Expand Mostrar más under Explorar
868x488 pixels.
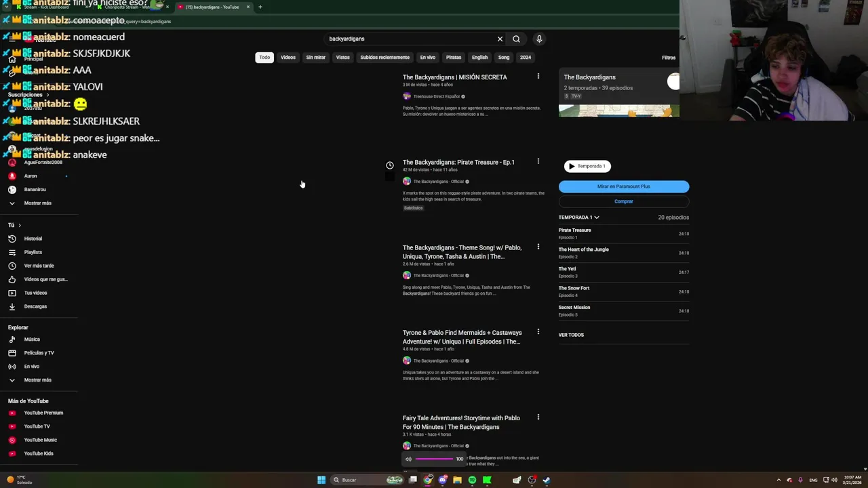coord(39,380)
